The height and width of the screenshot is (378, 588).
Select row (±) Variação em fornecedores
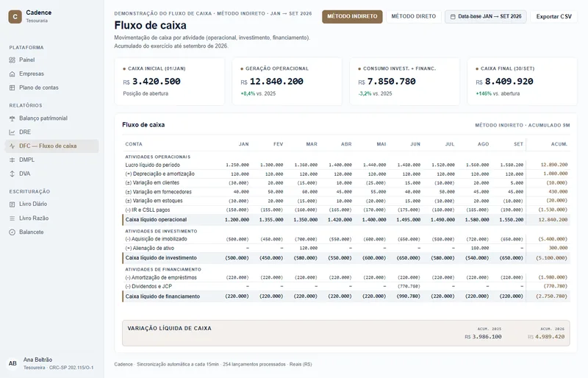point(346,192)
